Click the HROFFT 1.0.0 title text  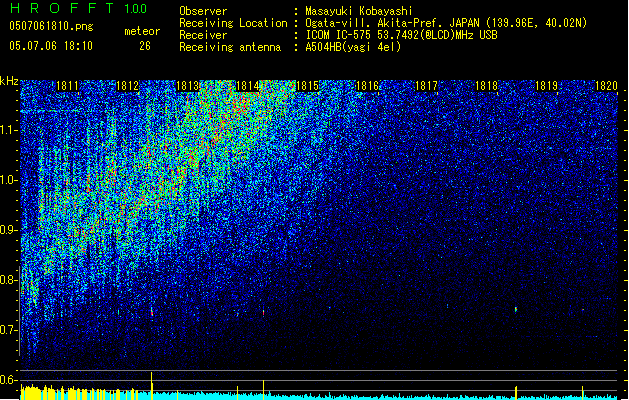tap(79, 8)
